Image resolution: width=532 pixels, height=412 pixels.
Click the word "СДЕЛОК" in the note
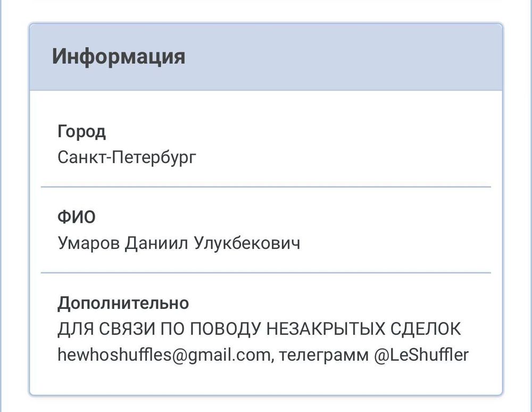click(427, 330)
